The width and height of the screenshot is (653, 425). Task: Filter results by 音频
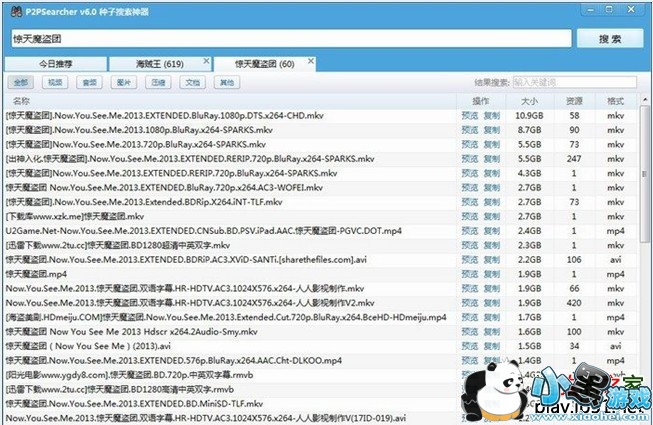pyautogui.click(x=90, y=82)
